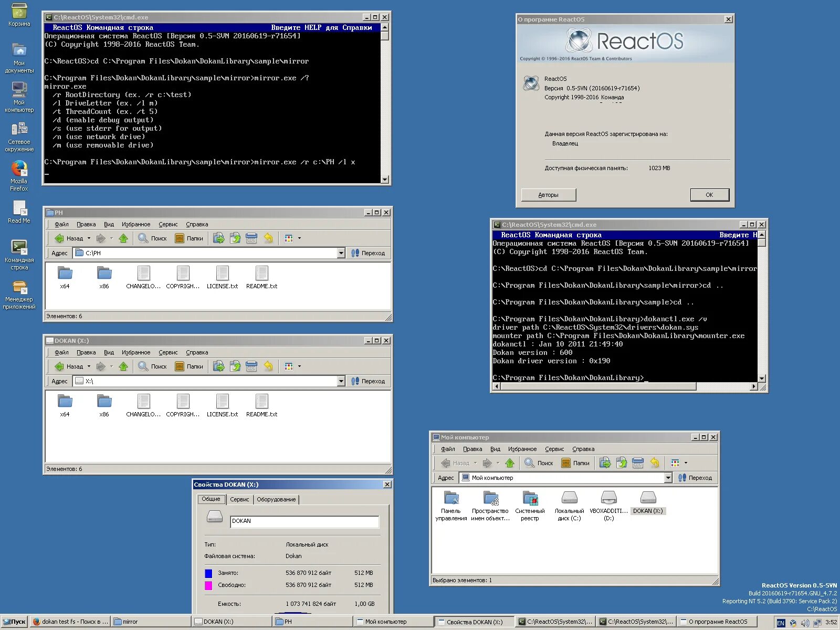Click the magenta Свободно color square
Screen dimensions: 840x630
[208, 585]
